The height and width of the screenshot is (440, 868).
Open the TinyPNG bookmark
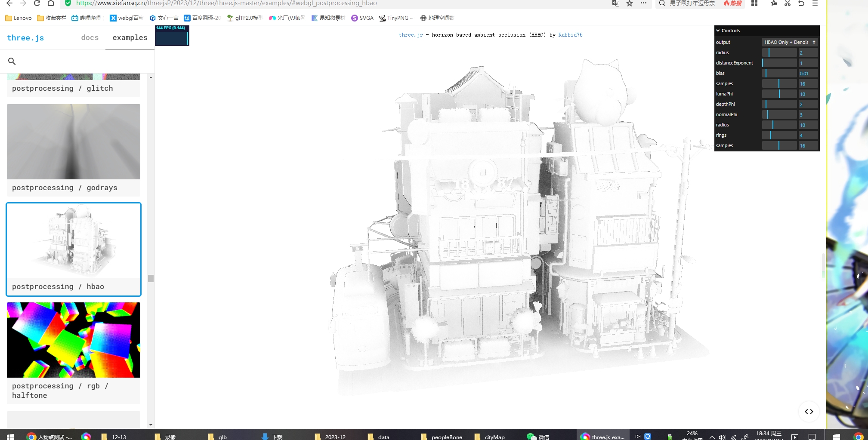point(395,18)
